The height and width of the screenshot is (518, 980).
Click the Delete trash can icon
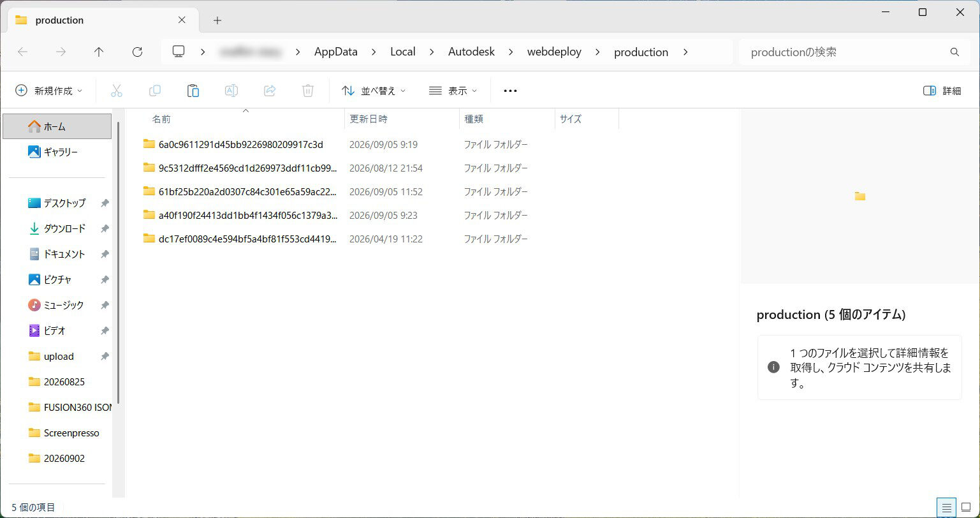pyautogui.click(x=308, y=91)
